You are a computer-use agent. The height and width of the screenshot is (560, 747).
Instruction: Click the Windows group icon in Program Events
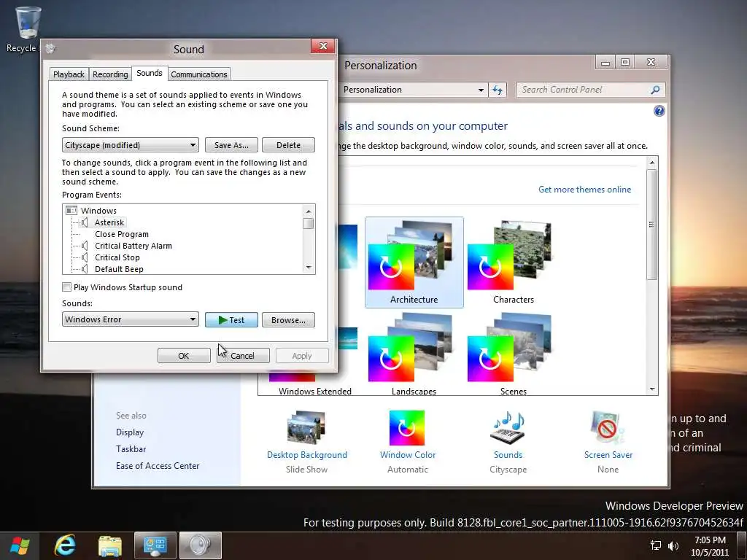pyautogui.click(x=71, y=211)
